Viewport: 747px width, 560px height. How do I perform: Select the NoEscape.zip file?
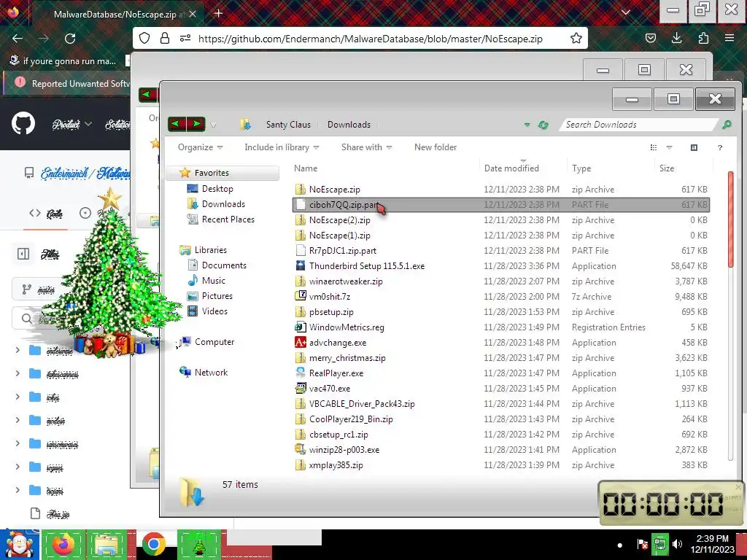pos(500,189)
